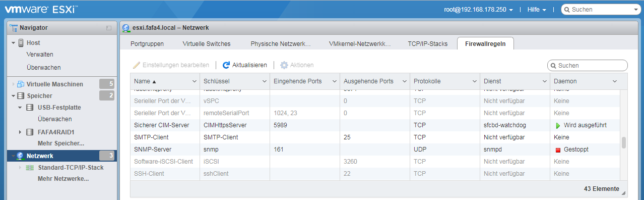This screenshot has width=644, height=200.
Task: Click the firewall rules Suchen search field
Action: tap(588, 65)
